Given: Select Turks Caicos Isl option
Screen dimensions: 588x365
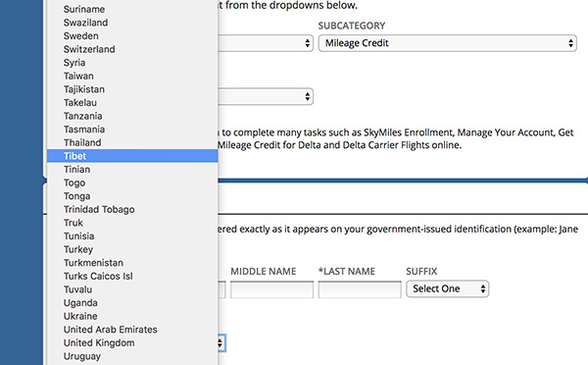Looking at the screenshot, I should [132, 276].
